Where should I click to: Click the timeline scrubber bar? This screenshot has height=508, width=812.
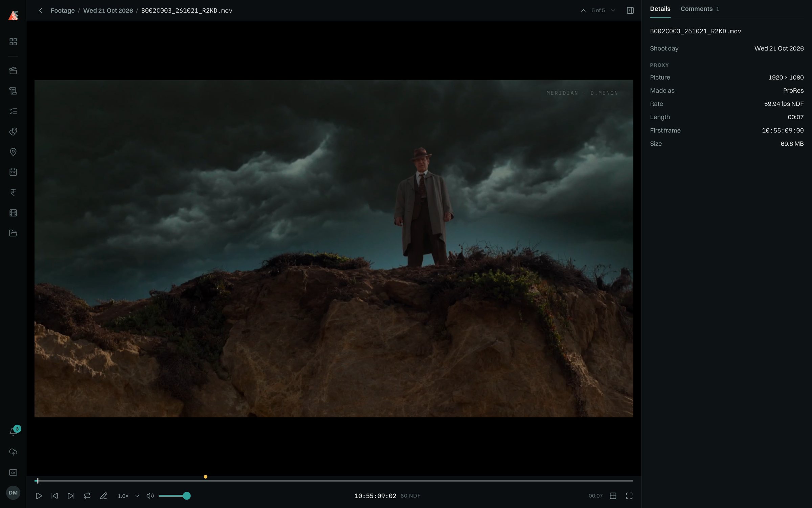click(334, 481)
